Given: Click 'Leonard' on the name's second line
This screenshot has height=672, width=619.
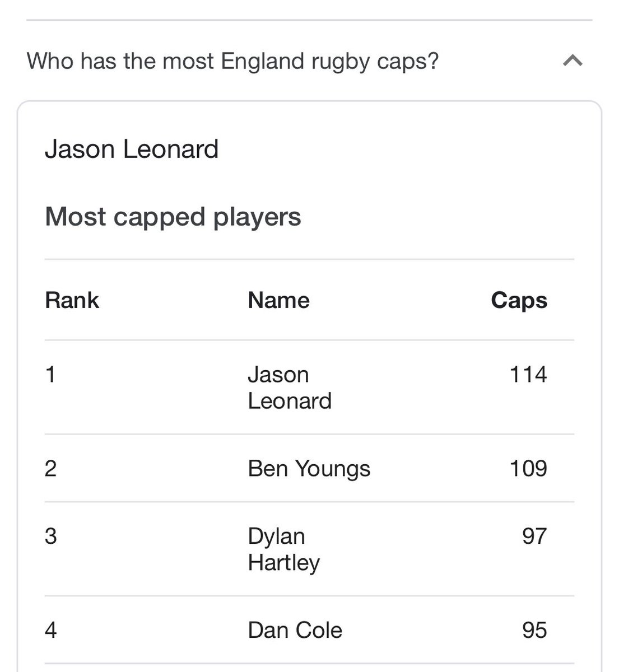Looking at the screenshot, I should pos(290,401).
